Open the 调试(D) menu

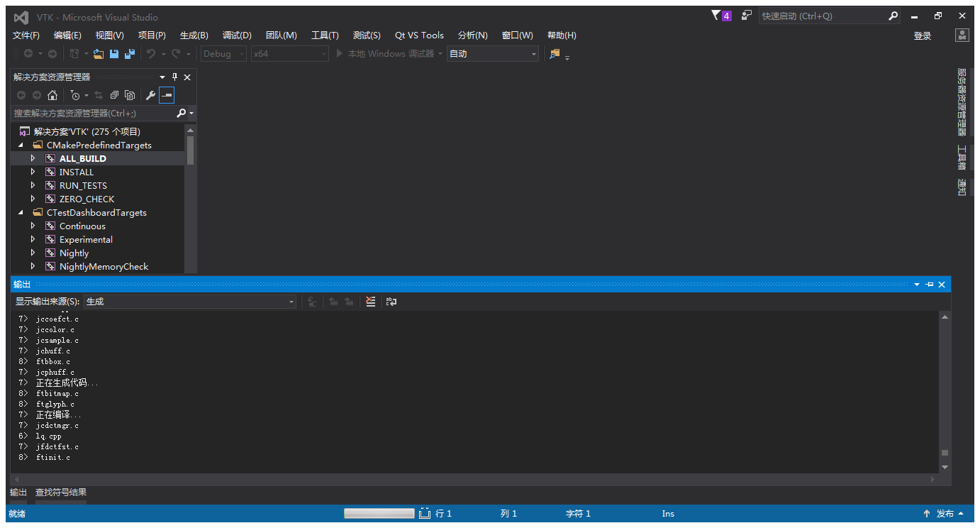[x=237, y=35]
